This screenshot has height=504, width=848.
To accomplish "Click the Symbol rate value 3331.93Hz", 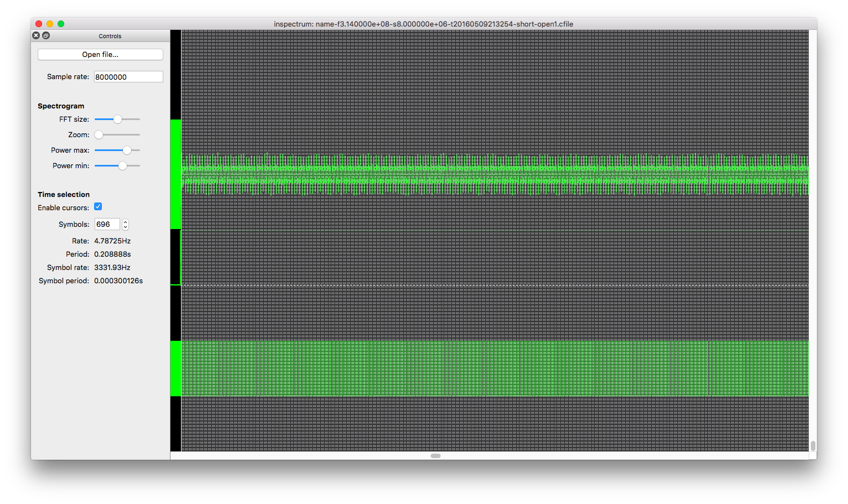I will [x=112, y=267].
